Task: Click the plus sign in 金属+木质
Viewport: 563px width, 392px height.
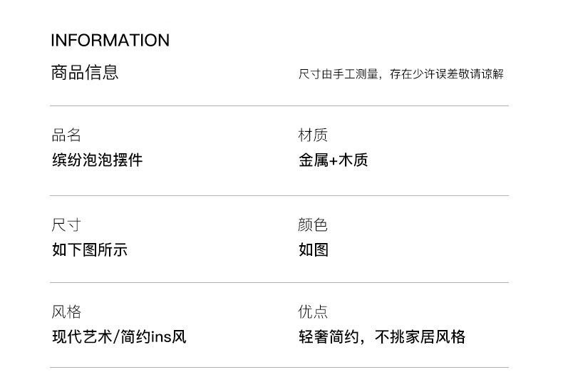Action: 334,161
